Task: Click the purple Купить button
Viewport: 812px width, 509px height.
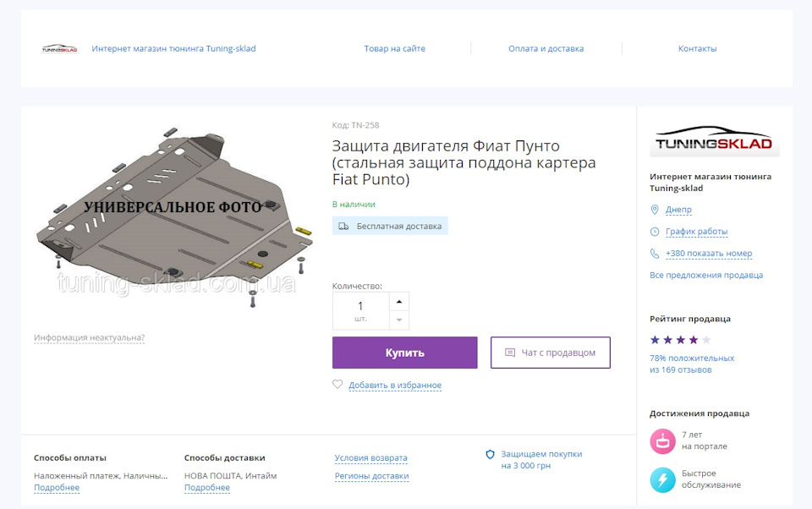Action: 405,353
